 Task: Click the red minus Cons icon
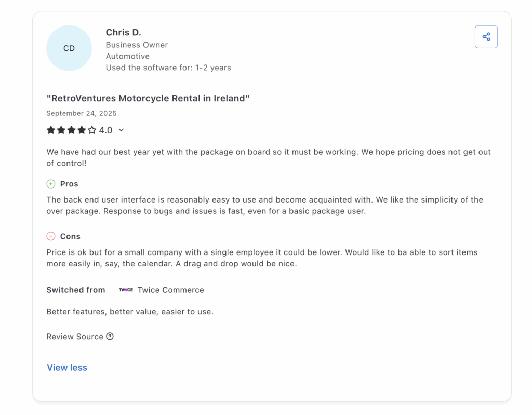click(x=51, y=236)
